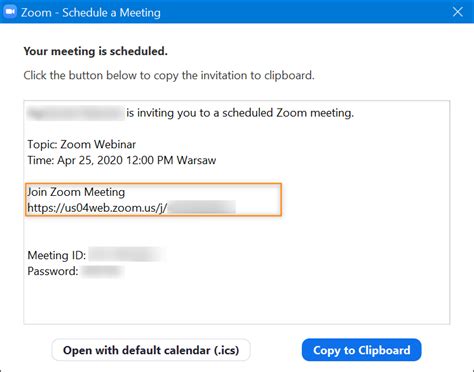Click the blurred Meeting ID value
The width and height of the screenshot is (474, 372).
click(x=126, y=255)
